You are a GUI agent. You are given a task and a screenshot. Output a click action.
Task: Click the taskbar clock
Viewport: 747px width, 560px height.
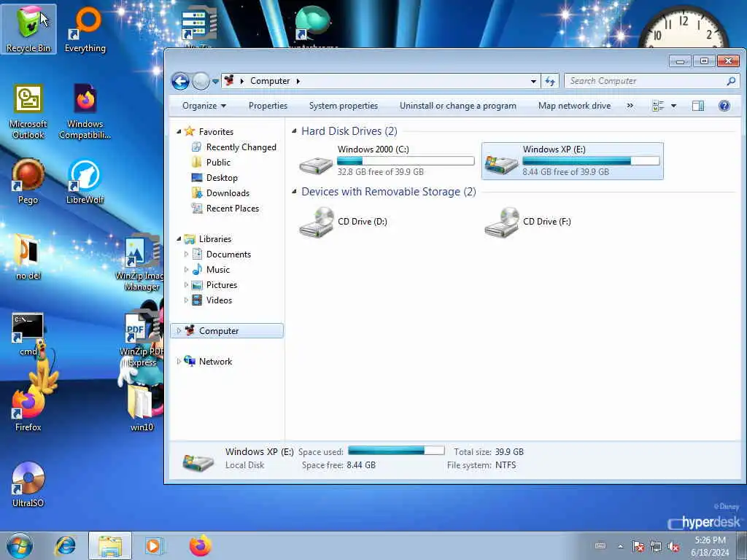[x=710, y=546]
